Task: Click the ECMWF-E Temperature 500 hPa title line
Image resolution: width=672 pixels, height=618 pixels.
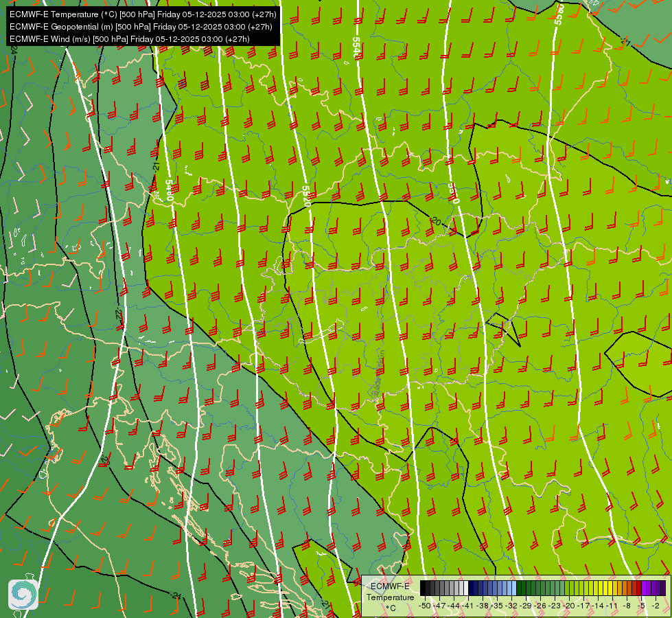Action: pos(143,14)
